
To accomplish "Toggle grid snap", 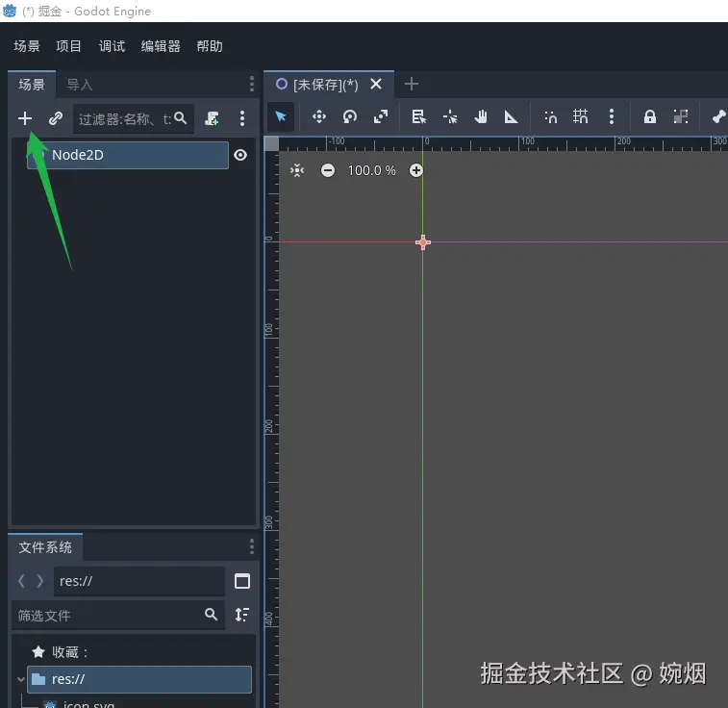I will tap(580, 116).
